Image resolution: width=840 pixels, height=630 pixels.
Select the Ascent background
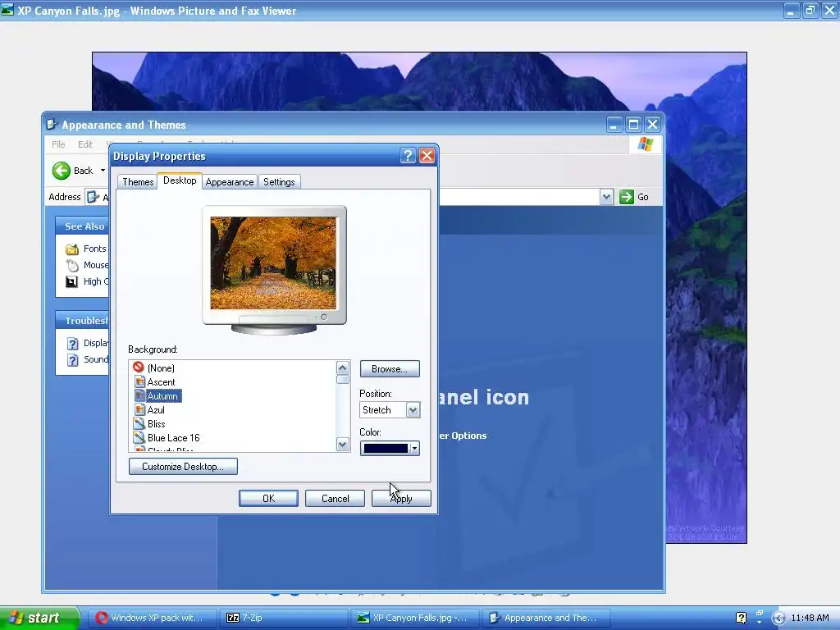[161, 382]
